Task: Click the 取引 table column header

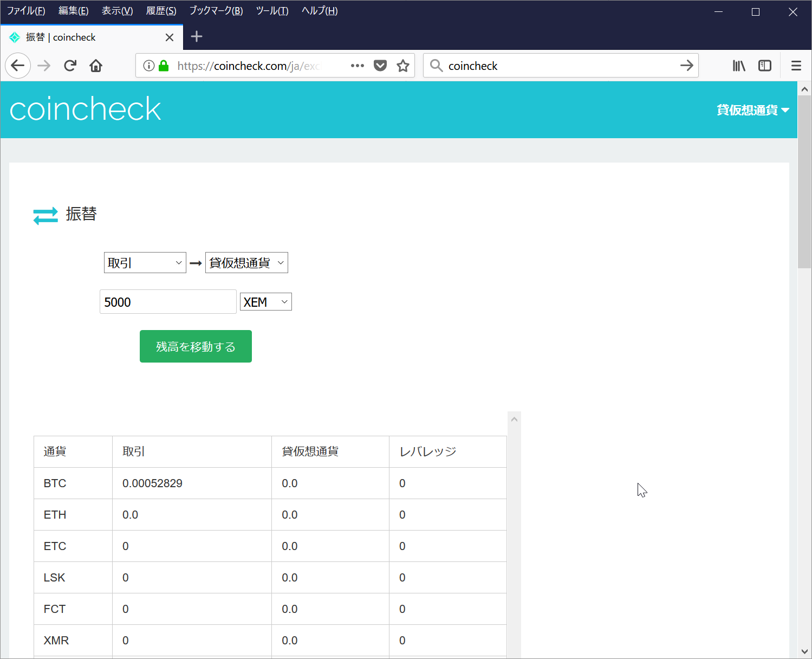Action: coord(192,451)
